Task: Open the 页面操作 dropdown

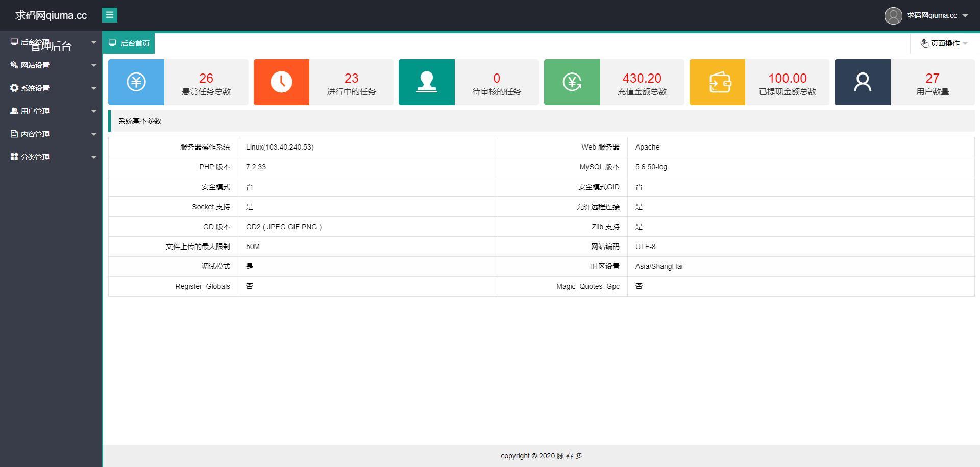Action: click(x=944, y=43)
